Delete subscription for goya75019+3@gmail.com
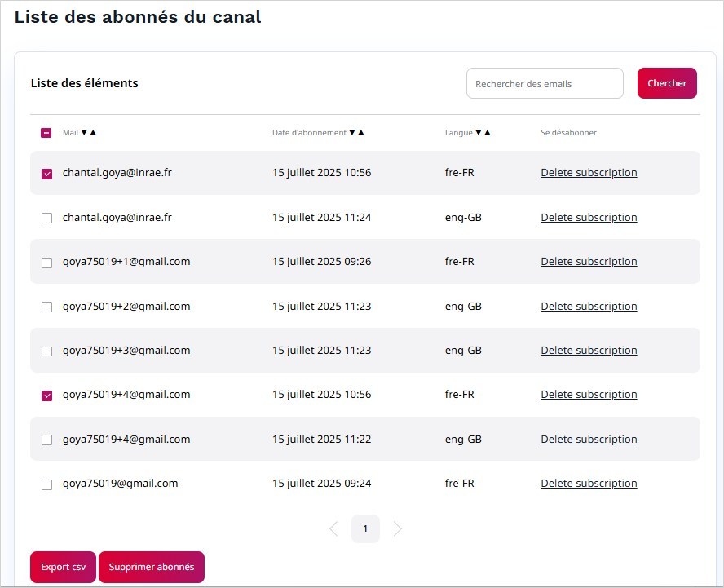This screenshot has height=588, width=724. pyautogui.click(x=589, y=350)
